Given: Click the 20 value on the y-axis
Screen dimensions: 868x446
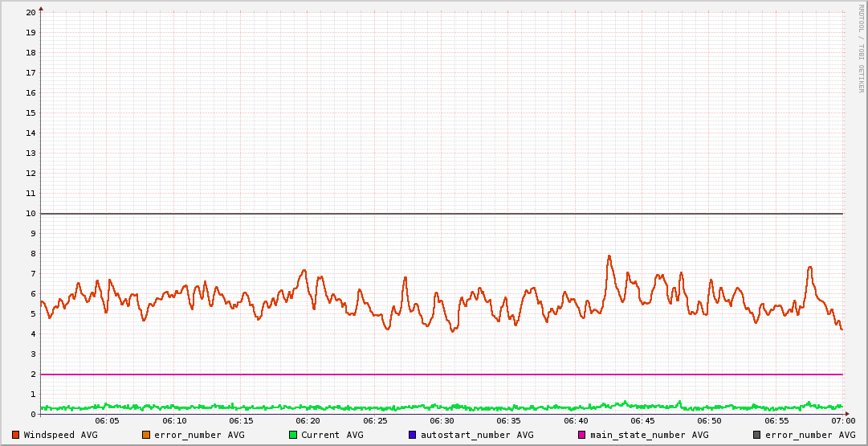Looking at the screenshot, I should tap(31, 13).
